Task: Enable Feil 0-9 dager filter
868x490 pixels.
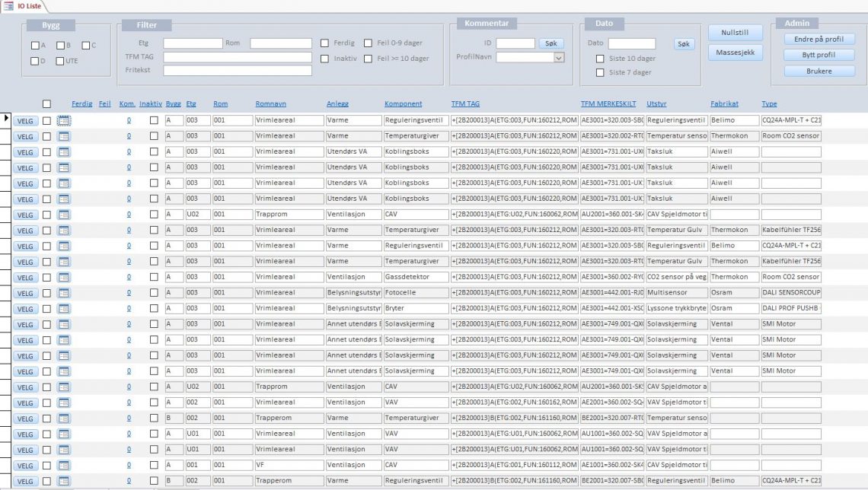Action: pos(368,43)
